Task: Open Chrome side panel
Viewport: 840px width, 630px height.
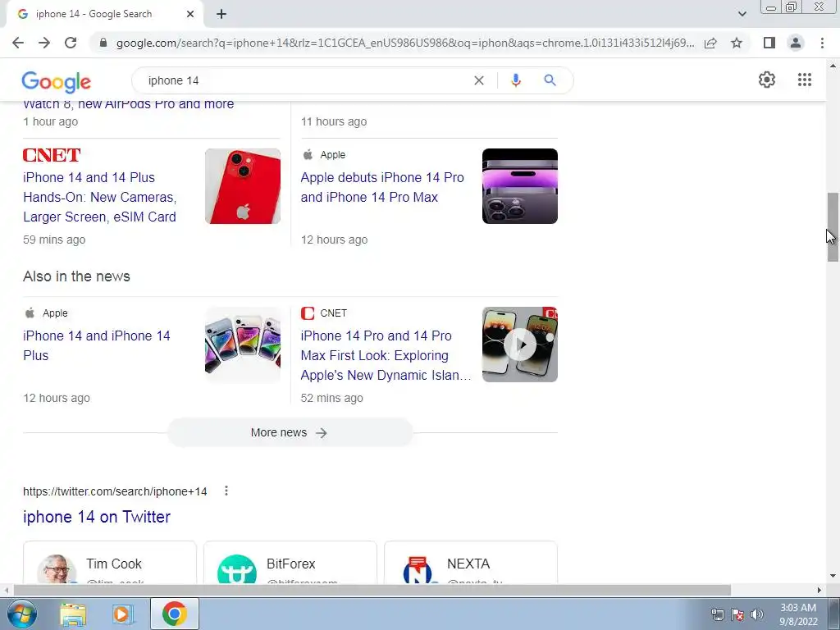Action: pyautogui.click(x=769, y=43)
